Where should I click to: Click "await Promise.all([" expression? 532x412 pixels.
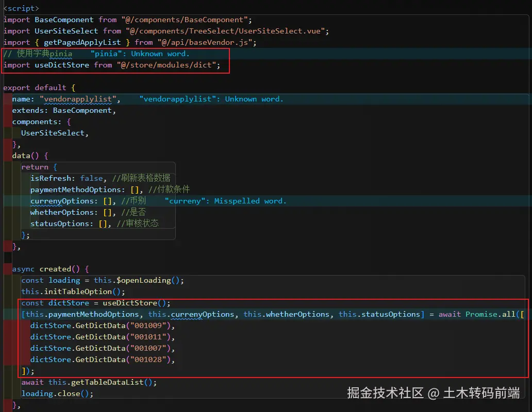pyautogui.click(x=481, y=315)
